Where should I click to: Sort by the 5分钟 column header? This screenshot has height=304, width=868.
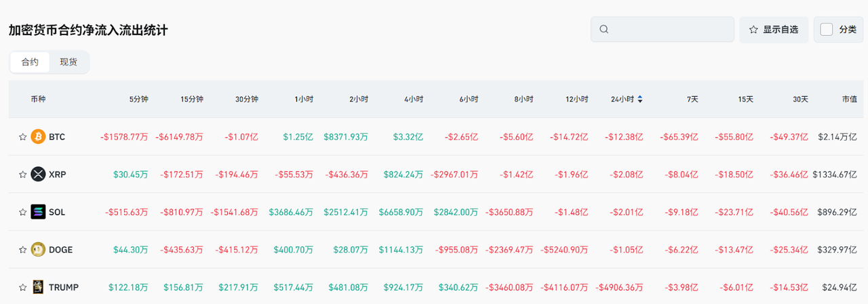138,99
